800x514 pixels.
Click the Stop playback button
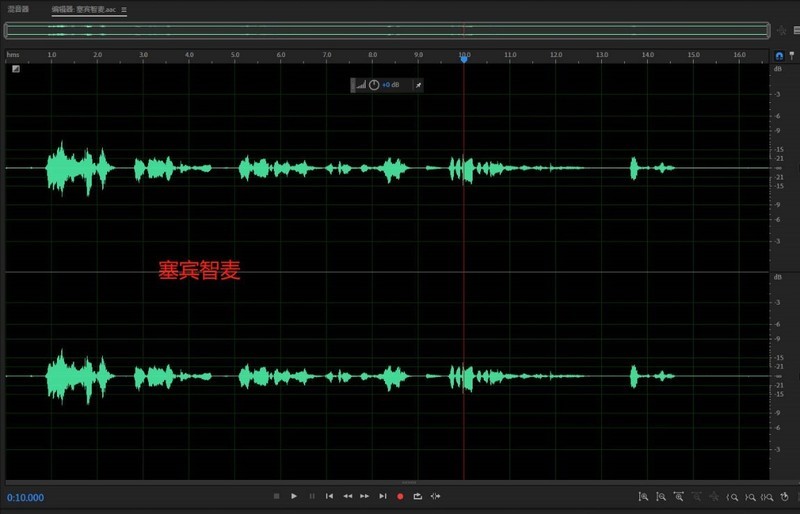[x=277, y=496]
